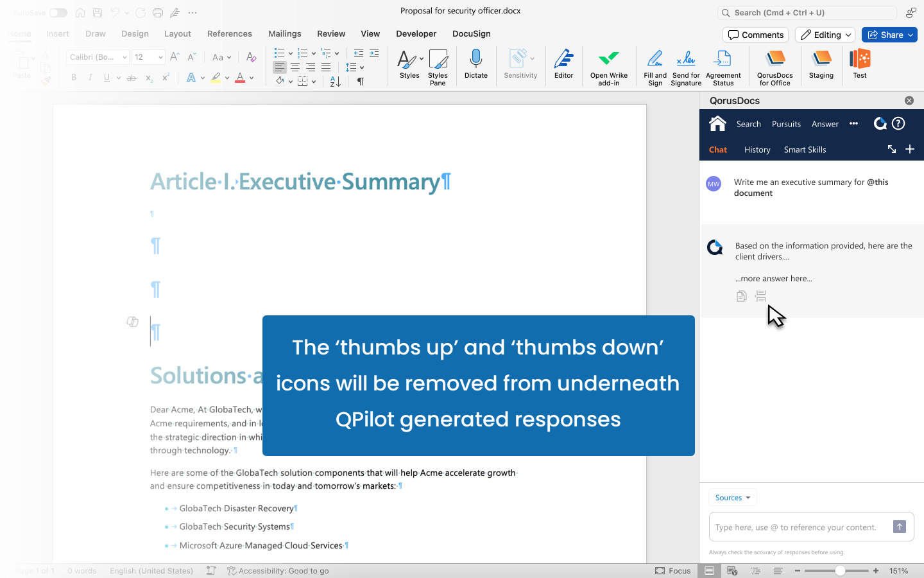Toggle Bold formatting

(74, 78)
